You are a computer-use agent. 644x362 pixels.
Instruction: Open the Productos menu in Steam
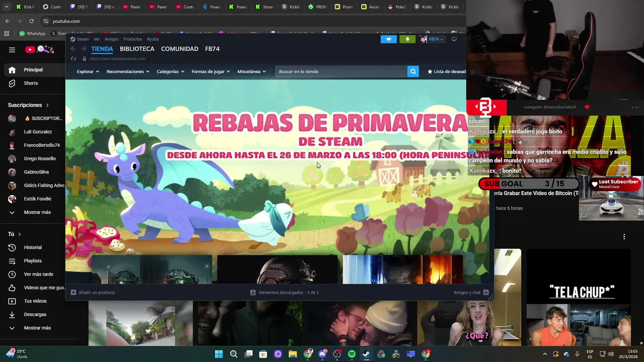[x=132, y=39]
